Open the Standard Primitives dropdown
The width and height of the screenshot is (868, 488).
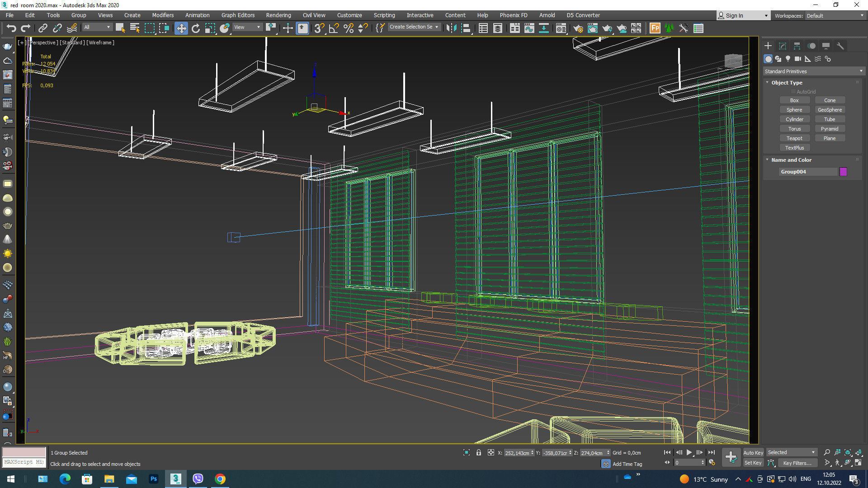[813, 71]
